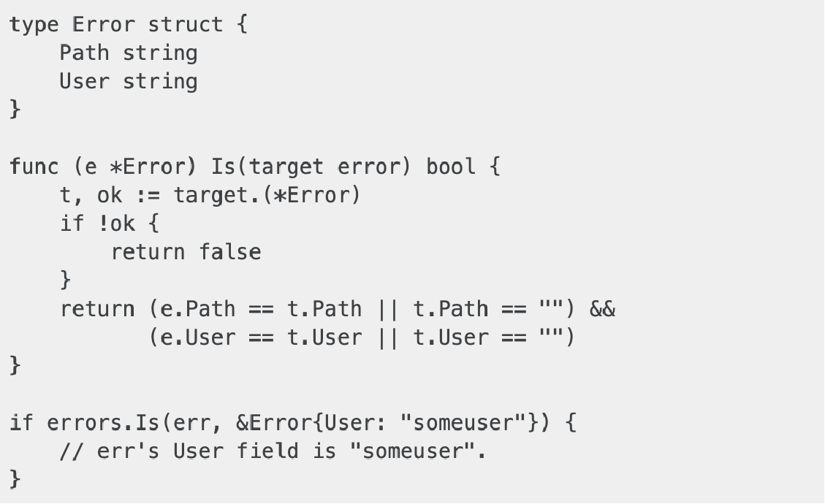
Task: Click the '&&' operator
Action: tap(602, 309)
